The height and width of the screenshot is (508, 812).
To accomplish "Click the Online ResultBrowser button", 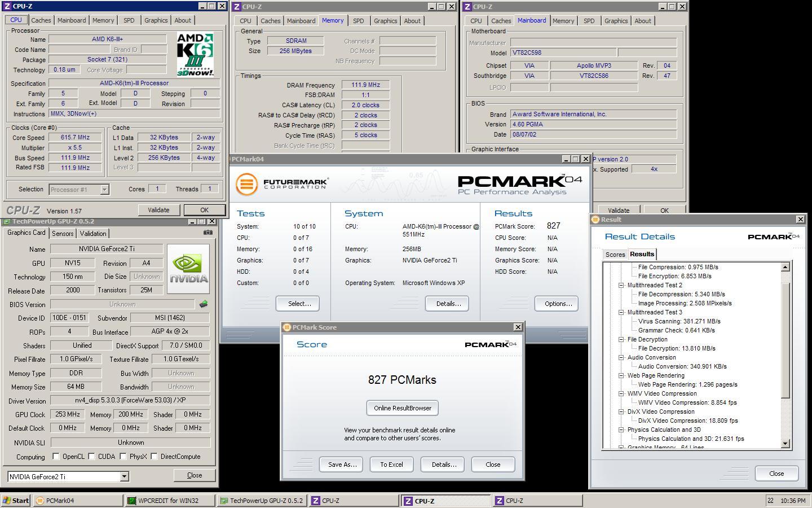I will coord(403,408).
